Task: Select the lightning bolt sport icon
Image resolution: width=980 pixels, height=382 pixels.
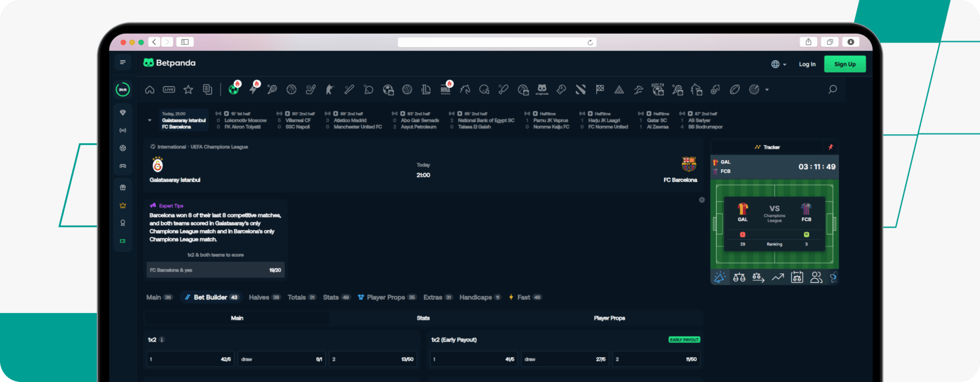Action: pyautogui.click(x=254, y=88)
